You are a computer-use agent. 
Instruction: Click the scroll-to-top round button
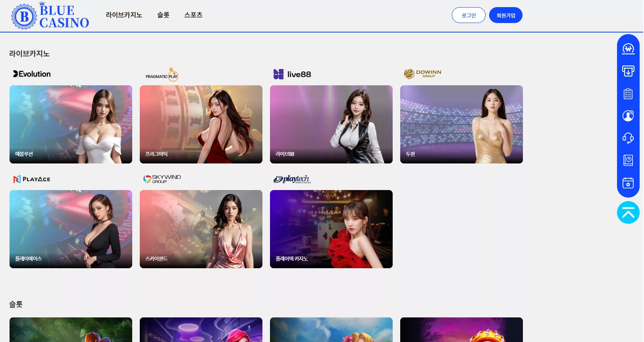click(x=628, y=213)
